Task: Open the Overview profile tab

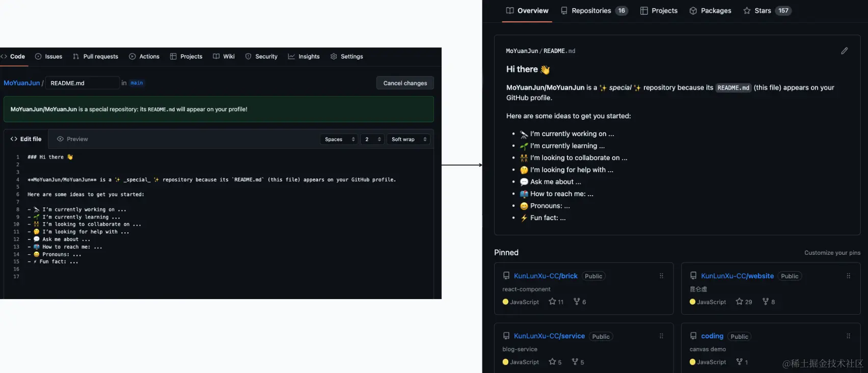Action: (x=527, y=11)
